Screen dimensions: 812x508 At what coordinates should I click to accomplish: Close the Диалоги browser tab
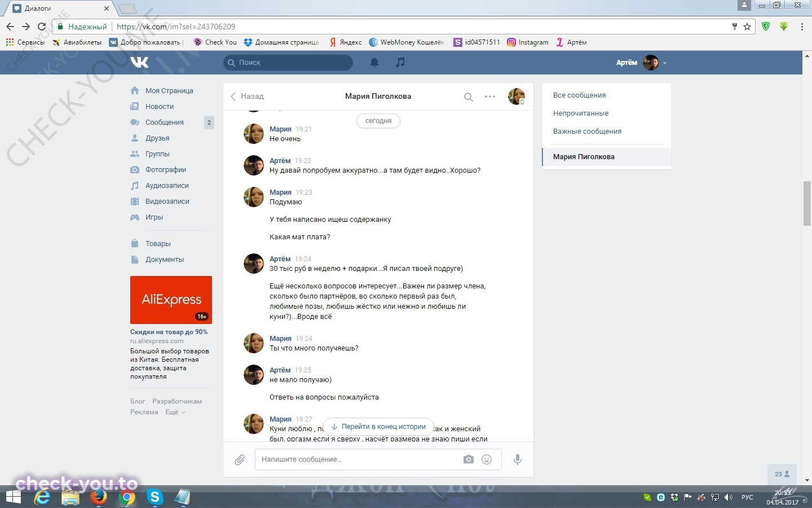point(107,8)
